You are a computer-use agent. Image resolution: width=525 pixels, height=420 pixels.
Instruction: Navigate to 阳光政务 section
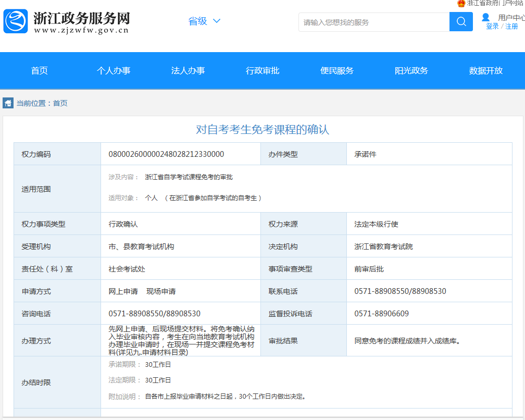[x=411, y=71]
